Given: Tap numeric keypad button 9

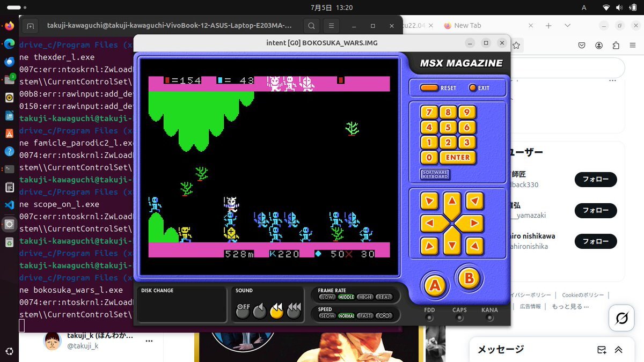Looking at the screenshot, I should click(467, 113).
